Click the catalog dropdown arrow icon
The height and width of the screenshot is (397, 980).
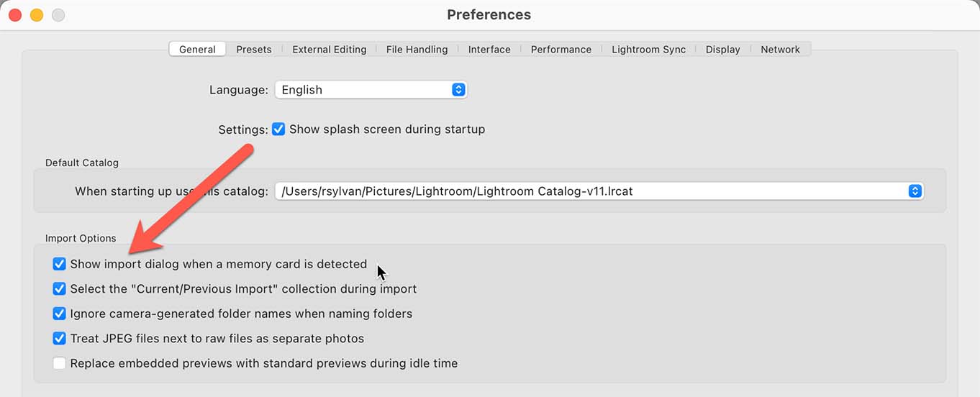pos(915,191)
